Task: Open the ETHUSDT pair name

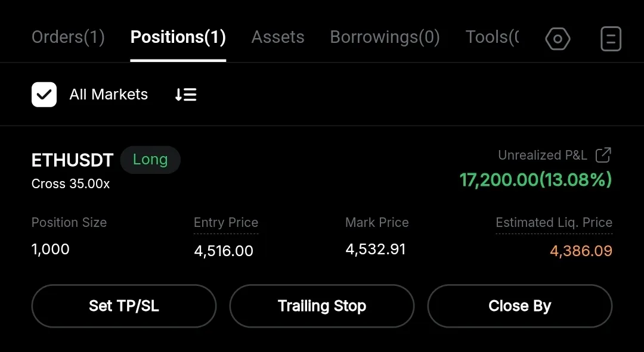Action: pos(72,160)
